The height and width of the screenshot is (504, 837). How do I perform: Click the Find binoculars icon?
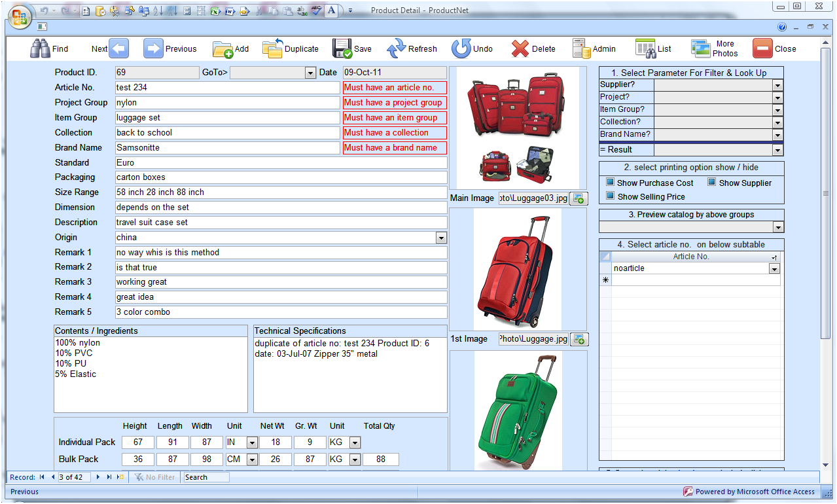[40, 48]
